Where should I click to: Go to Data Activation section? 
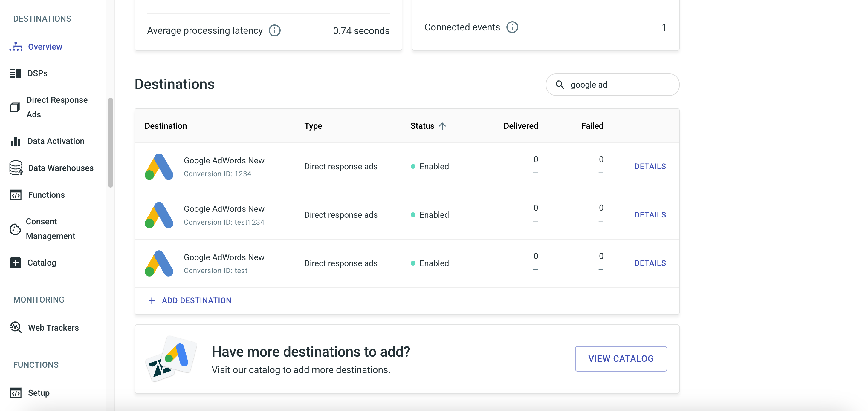coord(56,141)
